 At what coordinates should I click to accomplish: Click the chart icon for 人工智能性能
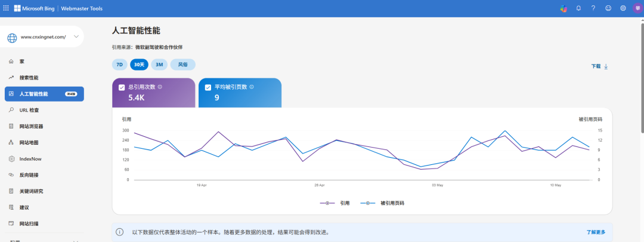[11, 94]
